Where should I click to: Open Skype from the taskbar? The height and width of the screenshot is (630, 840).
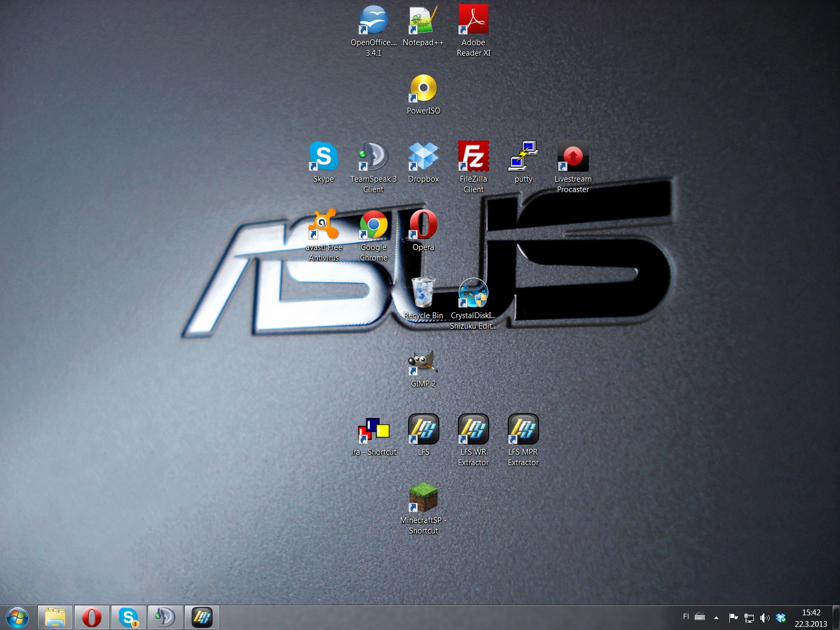tap(129, 617)
